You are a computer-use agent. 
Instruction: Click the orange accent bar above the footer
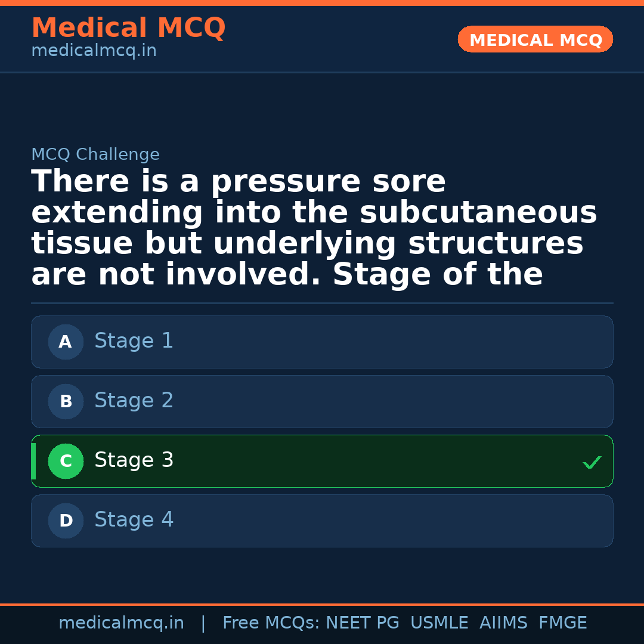tap(322, 603)
